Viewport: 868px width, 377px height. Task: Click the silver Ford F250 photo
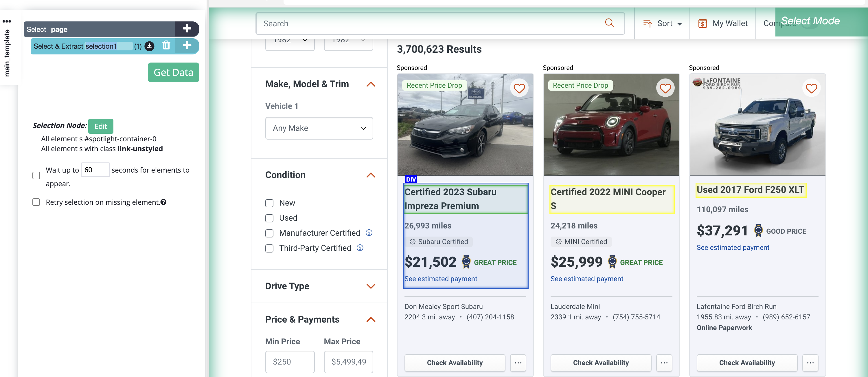point(757,125)
